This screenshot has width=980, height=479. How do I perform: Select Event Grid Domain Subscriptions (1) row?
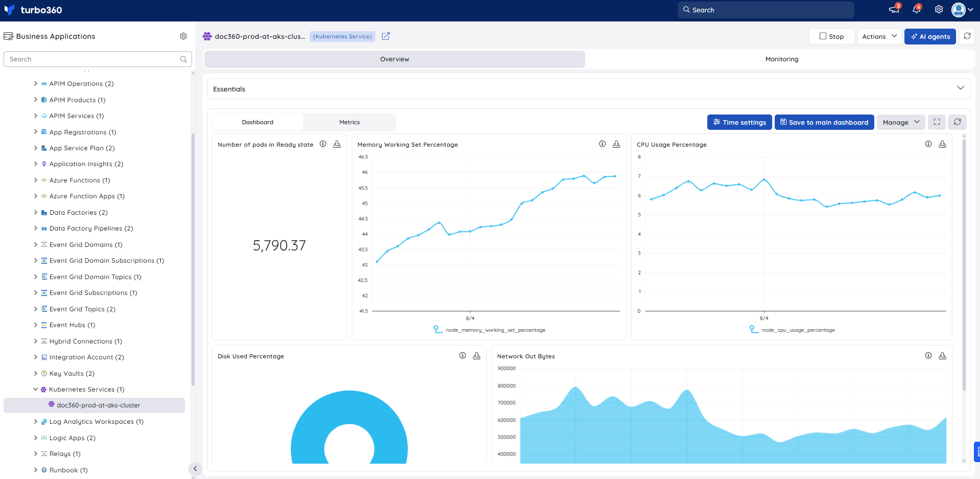point(106,261)
